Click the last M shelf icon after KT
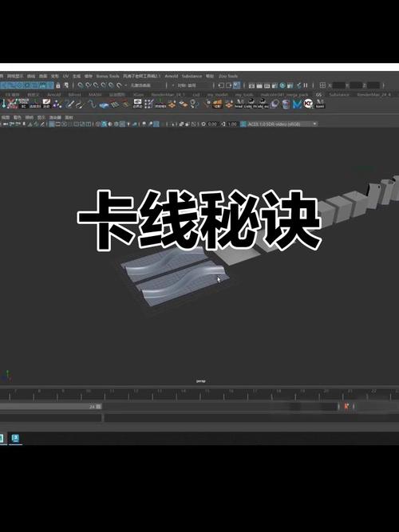The image size is (399, 532). 319,104
